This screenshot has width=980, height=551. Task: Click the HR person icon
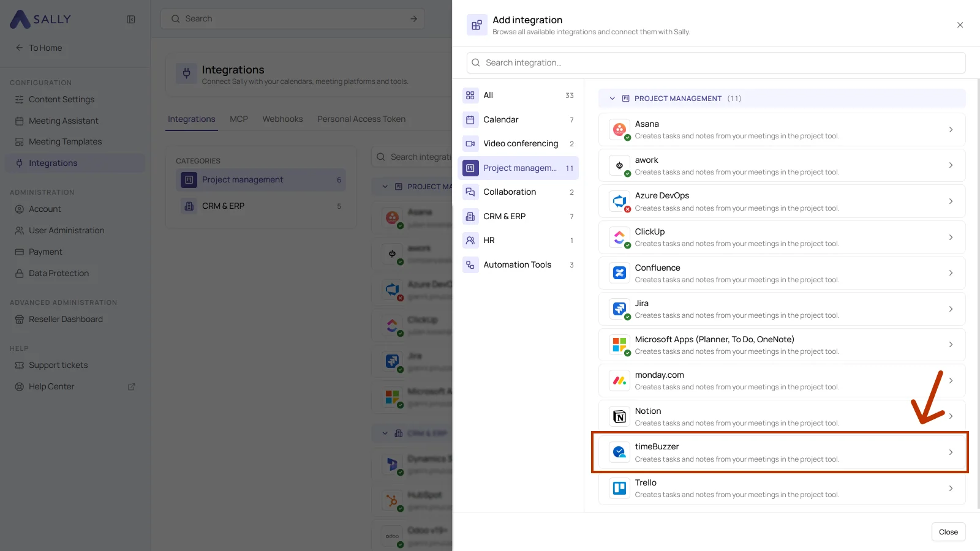coord(470,241)
